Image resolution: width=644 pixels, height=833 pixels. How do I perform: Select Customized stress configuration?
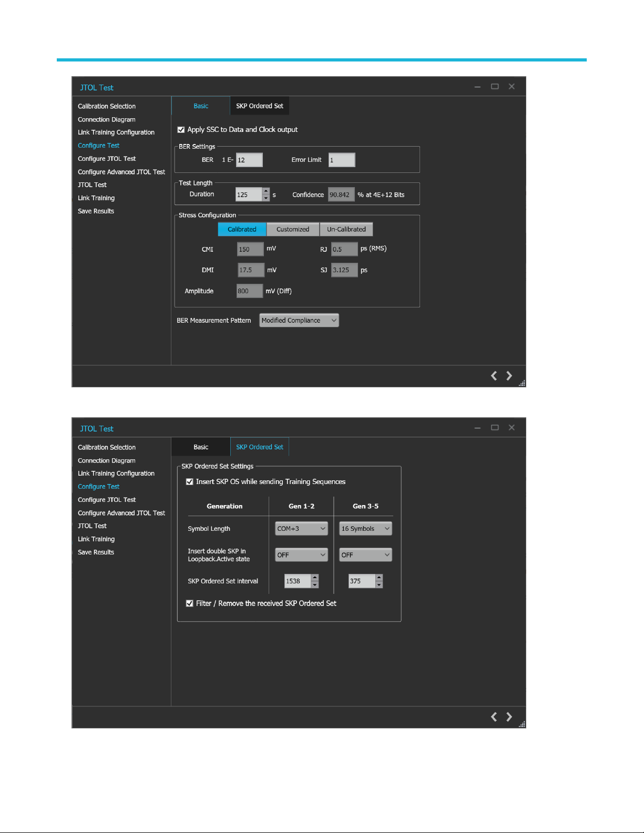click(293, 229)
